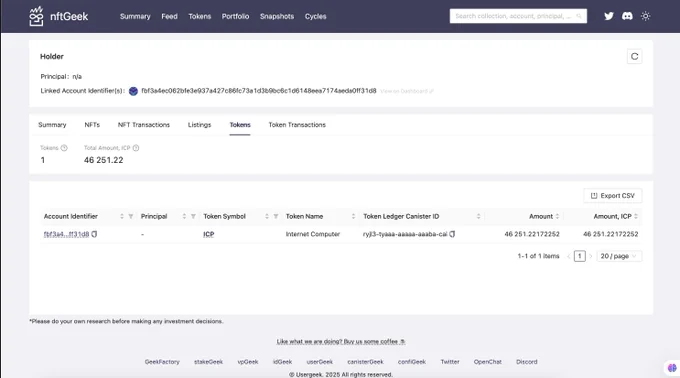Refresh holder data with reload icon

pos(634,56)
